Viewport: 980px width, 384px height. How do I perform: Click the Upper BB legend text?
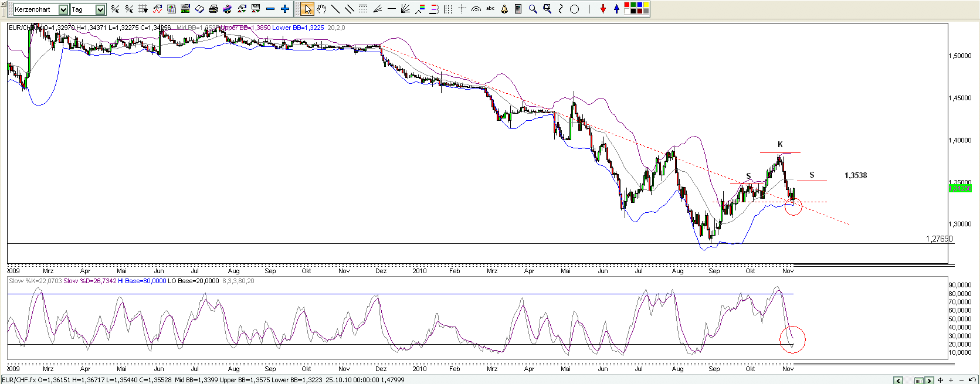[x=246, y=28]
